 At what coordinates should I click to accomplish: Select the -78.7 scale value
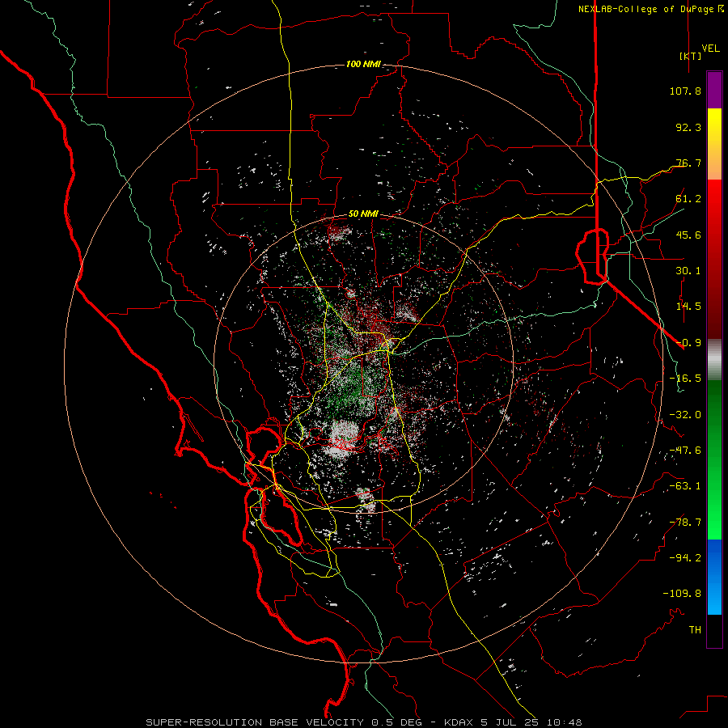click(685, 523)
